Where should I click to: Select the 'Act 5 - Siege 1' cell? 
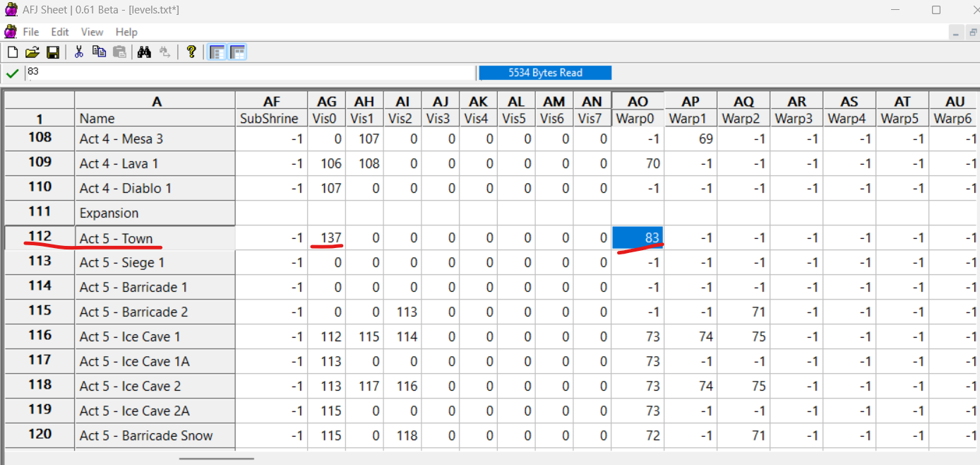pos(155,262)
